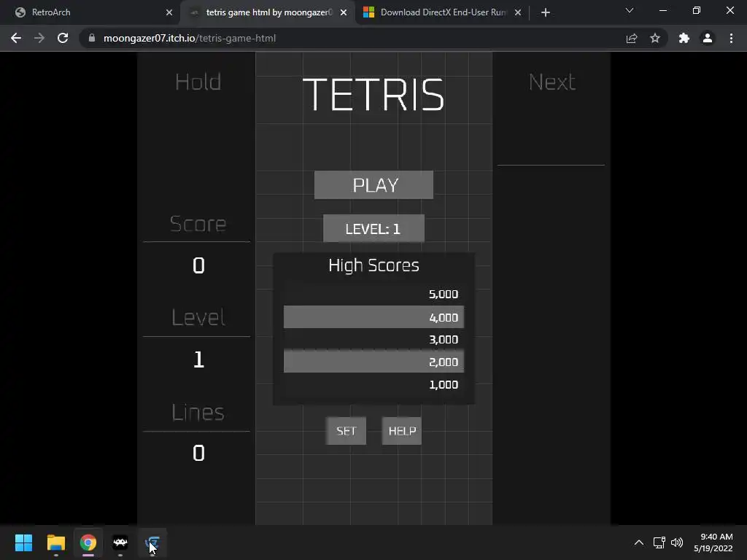Image resolution: width=747 pixels, height=560 pixels.
Task: Open the Windows Start menu
Action: coord(23,542)
